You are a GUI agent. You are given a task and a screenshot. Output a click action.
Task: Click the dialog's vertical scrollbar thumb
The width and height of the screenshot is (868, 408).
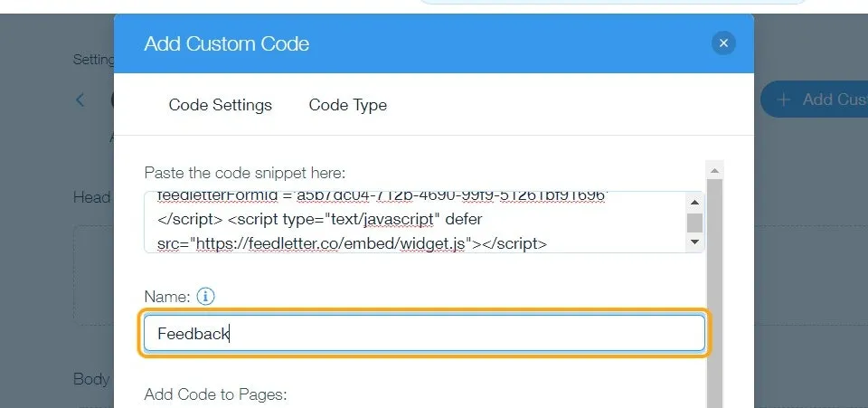(714, 293)
